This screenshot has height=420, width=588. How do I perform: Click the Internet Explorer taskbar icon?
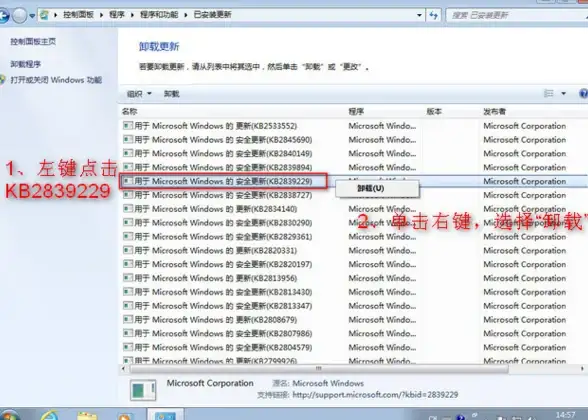point(50,416)
